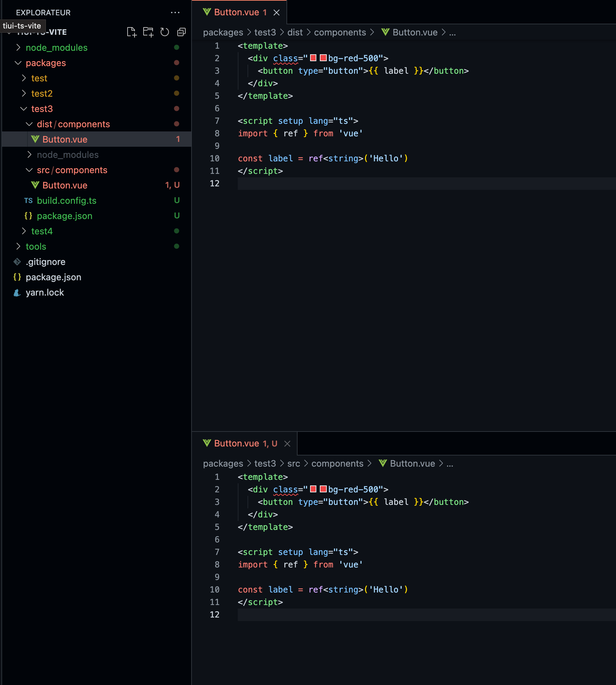Refresh the explorer tree

pyautogui.click(x=164, y=32)
